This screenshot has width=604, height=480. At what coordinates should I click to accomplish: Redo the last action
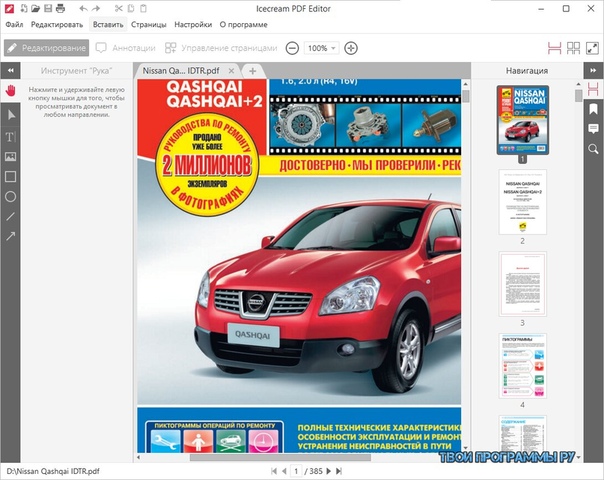tap(96, 8)
